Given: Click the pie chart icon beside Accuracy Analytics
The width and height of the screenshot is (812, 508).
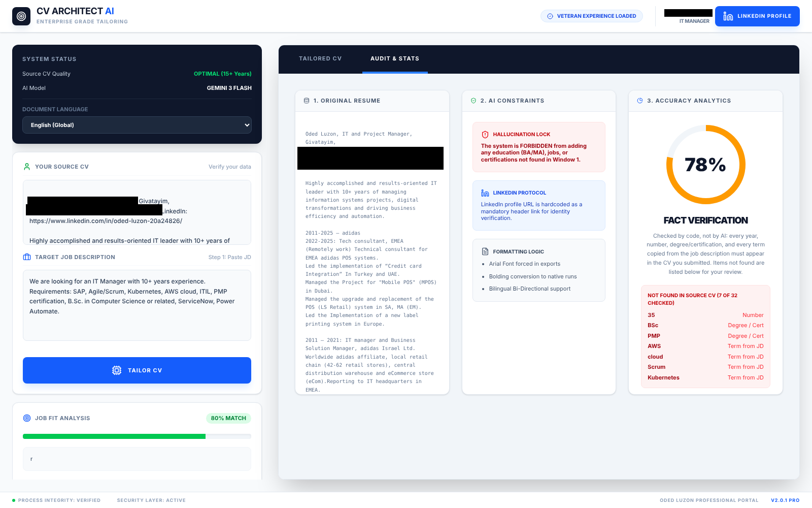Looking at the screenshot, I should 640,101.
